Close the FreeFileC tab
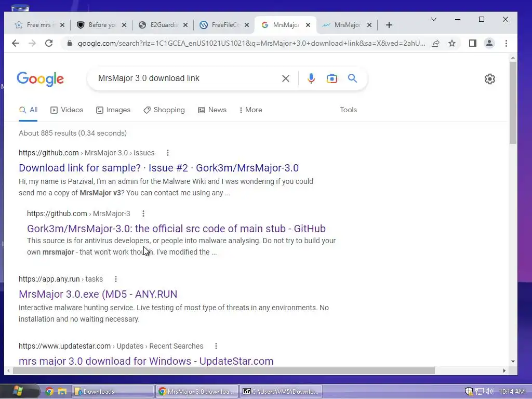The height and width of the screenshot is (399, 532). point(247,25)
